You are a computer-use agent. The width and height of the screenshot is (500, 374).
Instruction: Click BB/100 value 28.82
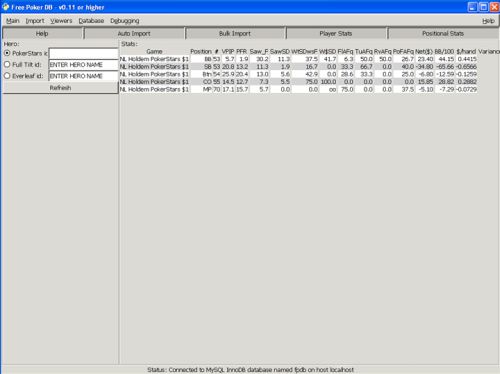pyautogui.click(x=446, y=82)
